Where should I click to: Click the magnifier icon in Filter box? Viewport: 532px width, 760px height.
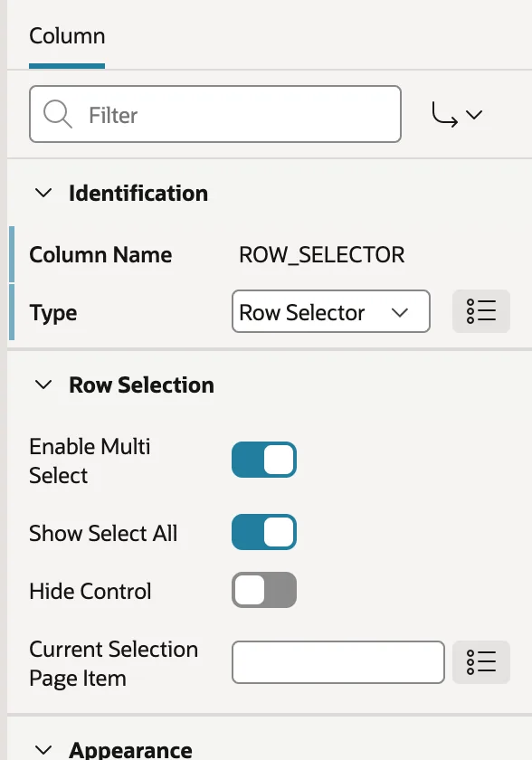(57, 114)
